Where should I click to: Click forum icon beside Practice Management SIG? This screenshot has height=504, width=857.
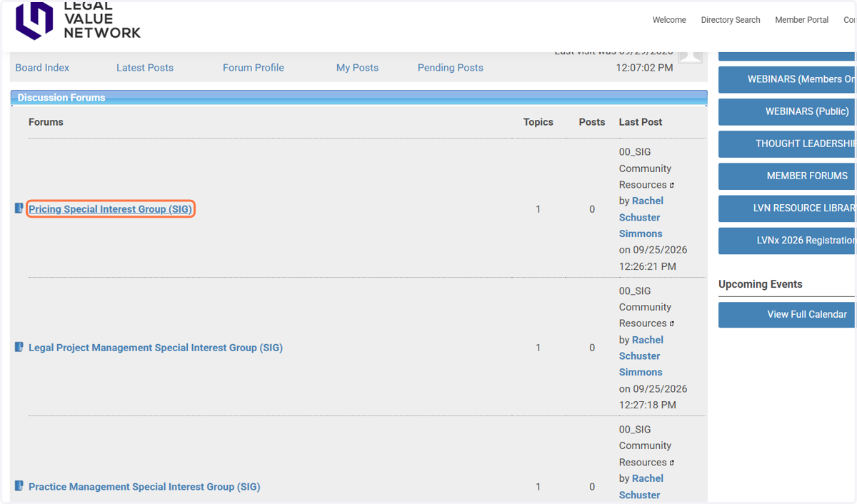pos(19,486)
